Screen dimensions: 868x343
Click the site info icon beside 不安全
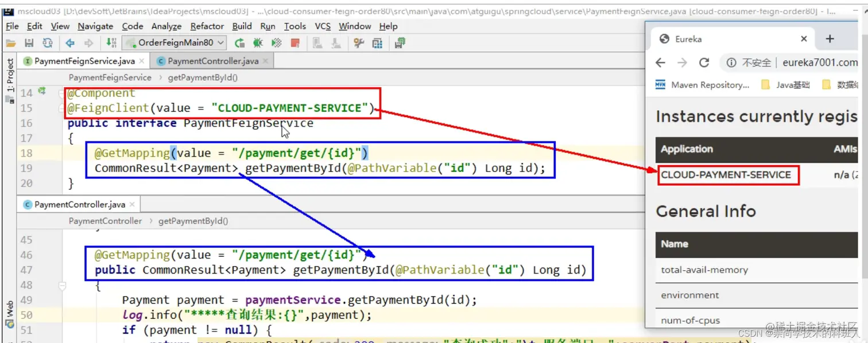731,63
